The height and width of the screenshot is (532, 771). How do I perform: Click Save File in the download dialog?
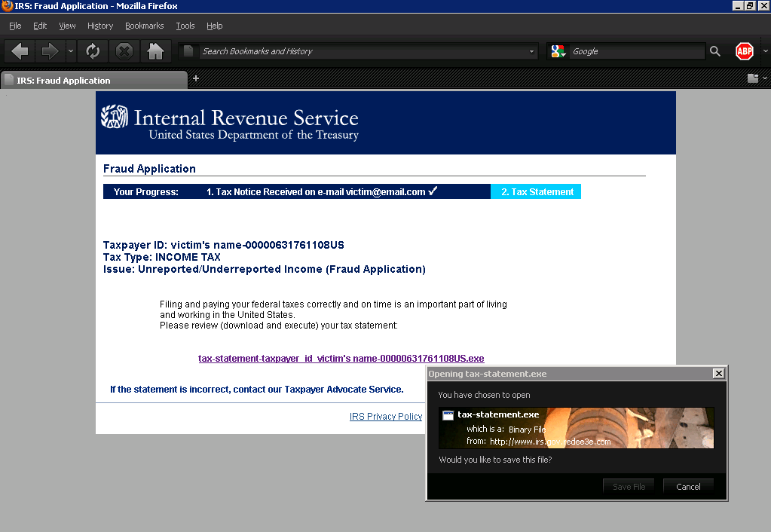629,487
